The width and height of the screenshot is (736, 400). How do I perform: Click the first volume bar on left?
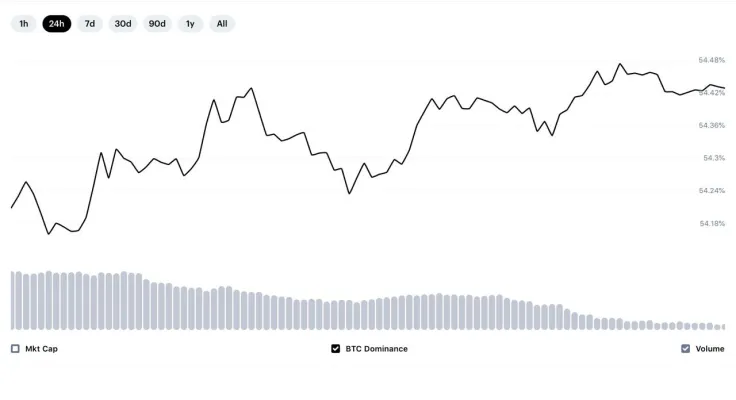coord(13,300)
